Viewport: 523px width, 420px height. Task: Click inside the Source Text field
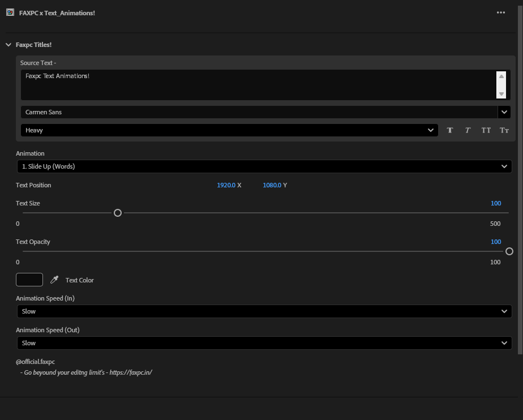click(x=258, y=85)
